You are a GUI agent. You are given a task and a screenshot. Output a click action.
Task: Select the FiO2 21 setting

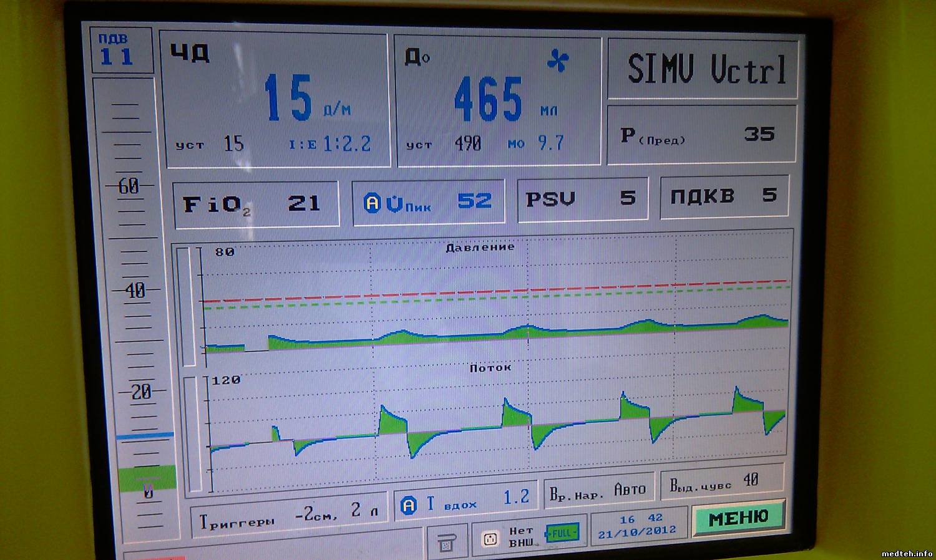point(256,204)
